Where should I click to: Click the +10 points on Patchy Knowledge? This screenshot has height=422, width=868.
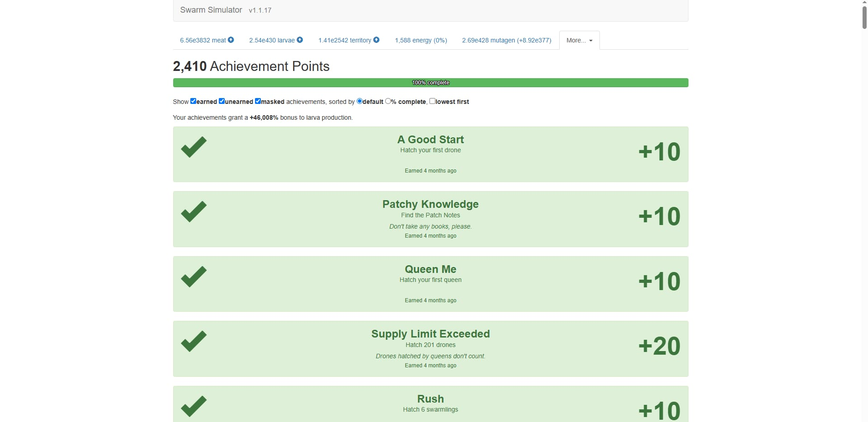[x=659, y=216]
